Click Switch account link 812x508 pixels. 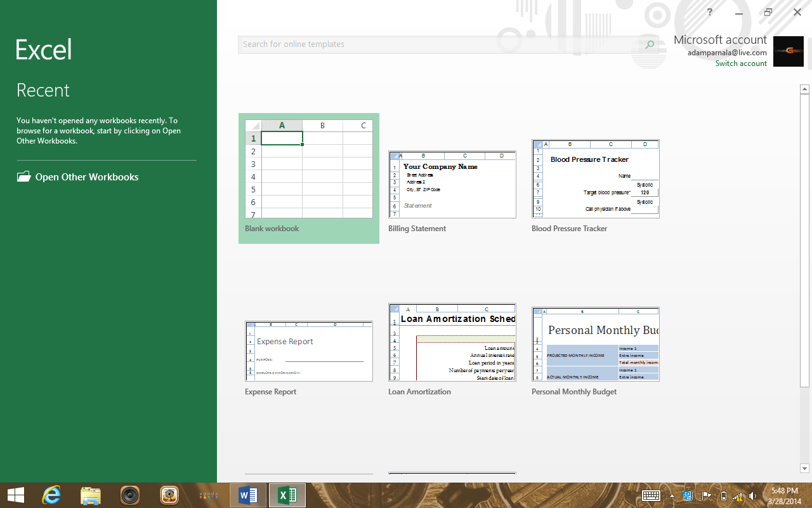(741, 63)
